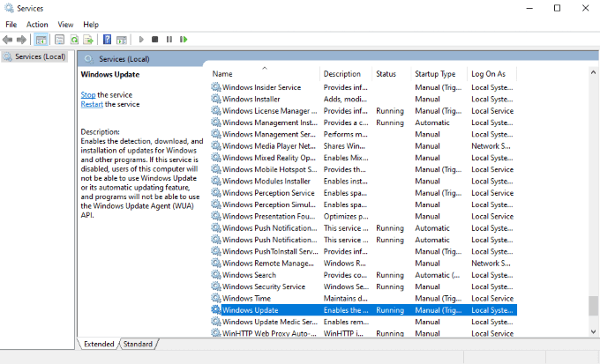Click the Restart Service toolbar icon
Viewport: 600px width, 364px height.
pyautogui.click(x=184, y=40)
